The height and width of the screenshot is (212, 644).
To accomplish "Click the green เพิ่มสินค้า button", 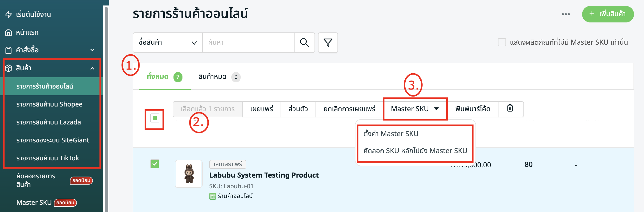I will [608, 14].
